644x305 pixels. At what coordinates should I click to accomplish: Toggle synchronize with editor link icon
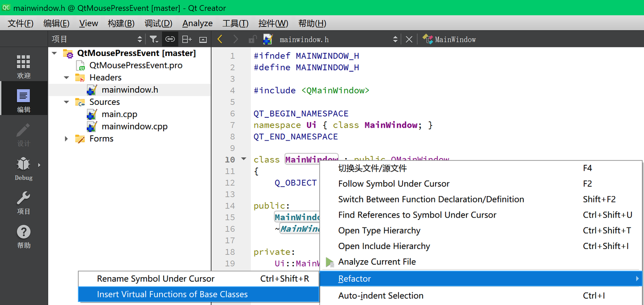[x=170, y=39]
